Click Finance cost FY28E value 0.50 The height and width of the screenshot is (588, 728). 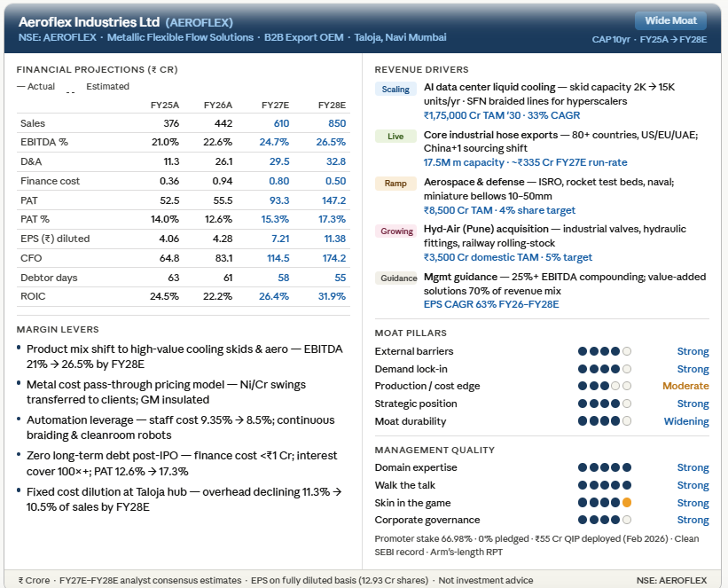click(336, 181)
